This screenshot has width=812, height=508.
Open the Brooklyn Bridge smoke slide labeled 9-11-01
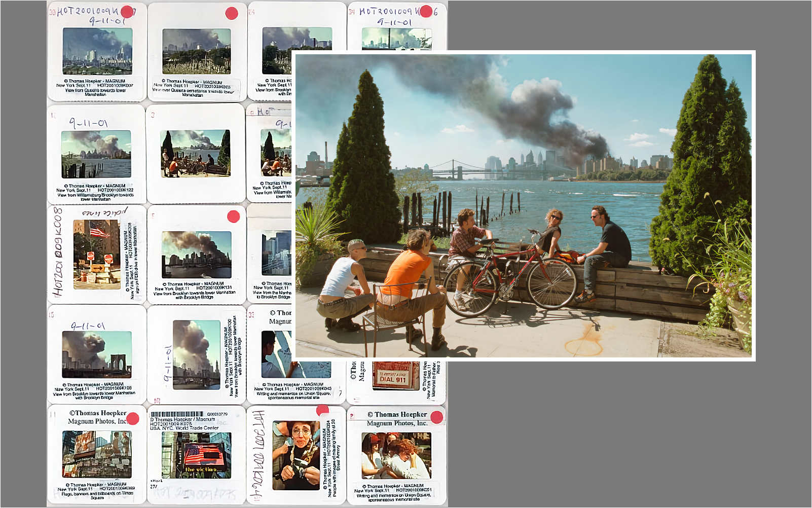tap(96, 354)
